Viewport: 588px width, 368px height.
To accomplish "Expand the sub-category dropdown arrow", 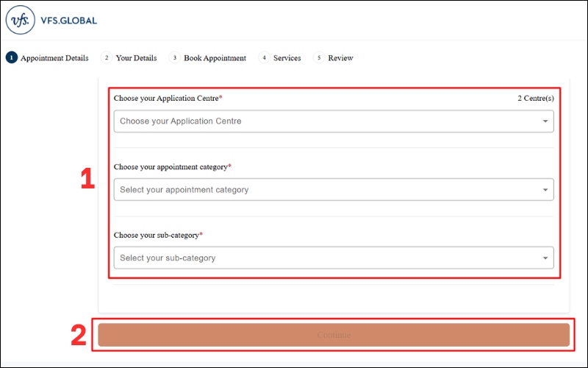I will click(x=545, y=258).
